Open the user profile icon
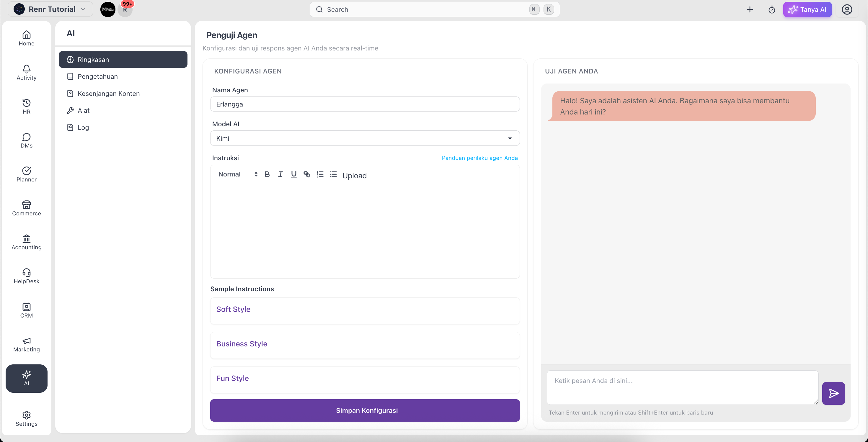 (x=847, y=9)
